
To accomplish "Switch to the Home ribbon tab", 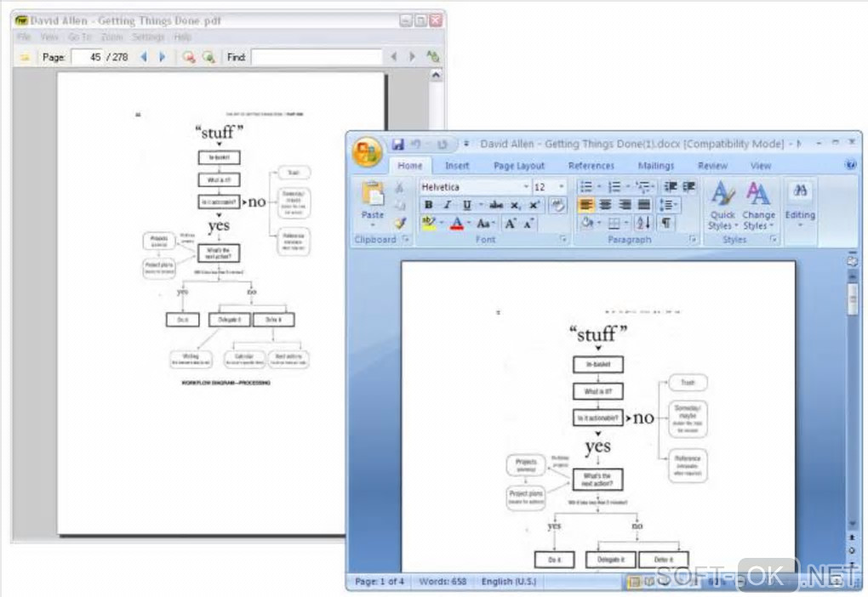I will (x=409, y=166).
